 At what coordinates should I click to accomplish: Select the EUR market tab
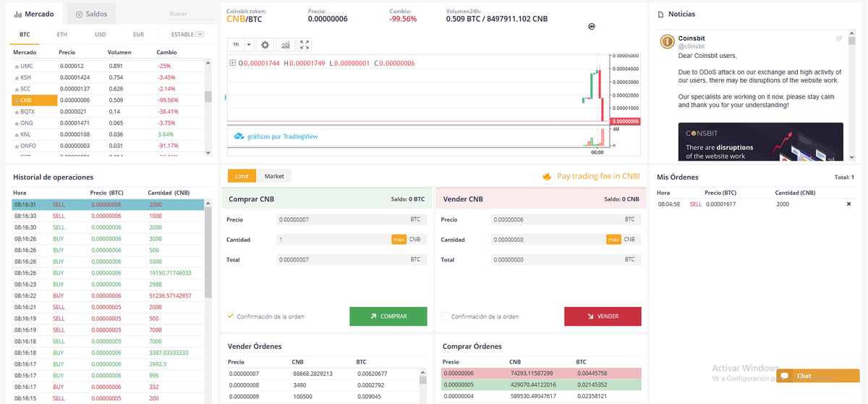138,34
